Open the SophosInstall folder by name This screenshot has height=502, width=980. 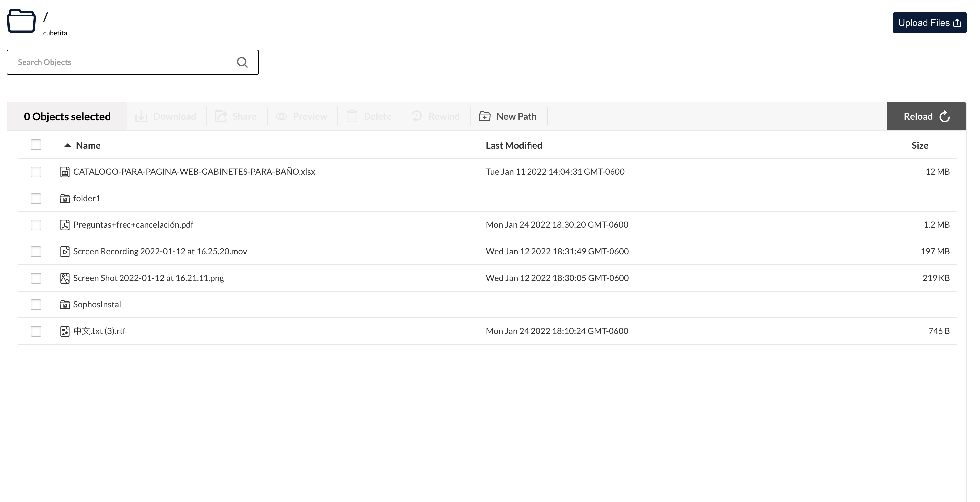tap(98, 304)
